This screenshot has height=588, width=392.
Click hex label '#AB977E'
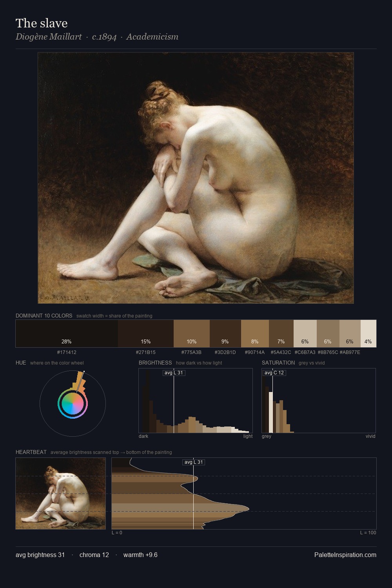click(x=350, y=352)
